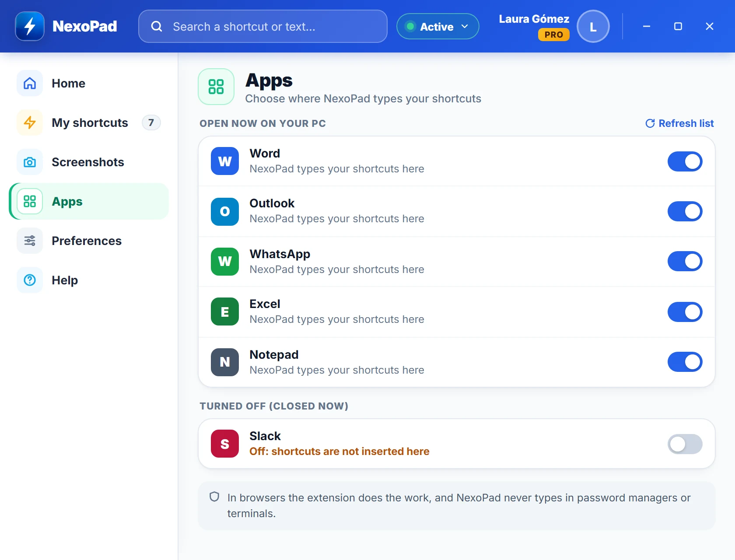
Task: Go to the Home page
Action: coord(89,83)
